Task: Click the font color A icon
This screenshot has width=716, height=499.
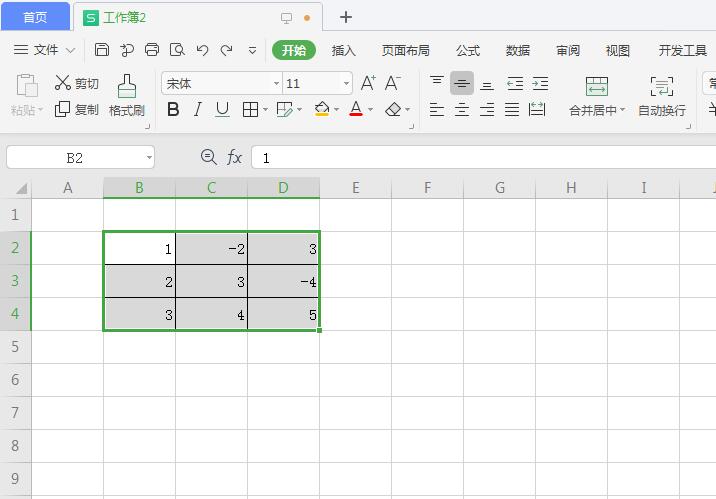Action: pos(356,109)
